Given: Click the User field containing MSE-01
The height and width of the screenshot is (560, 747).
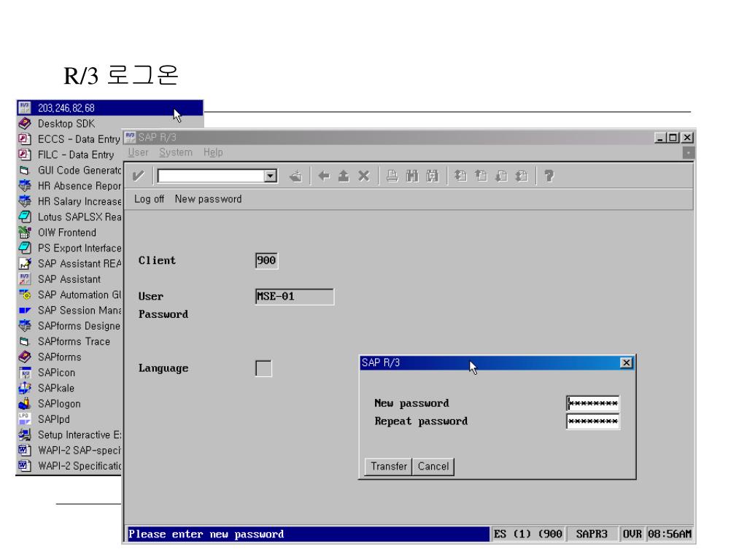Looking at the screenshot, I should tap(295, 296).
